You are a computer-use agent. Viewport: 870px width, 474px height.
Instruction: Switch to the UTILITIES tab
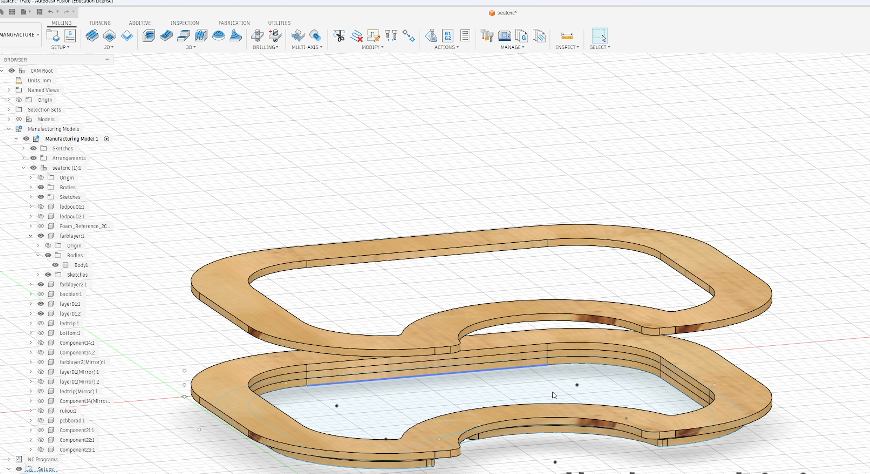[x=279, y=23]
